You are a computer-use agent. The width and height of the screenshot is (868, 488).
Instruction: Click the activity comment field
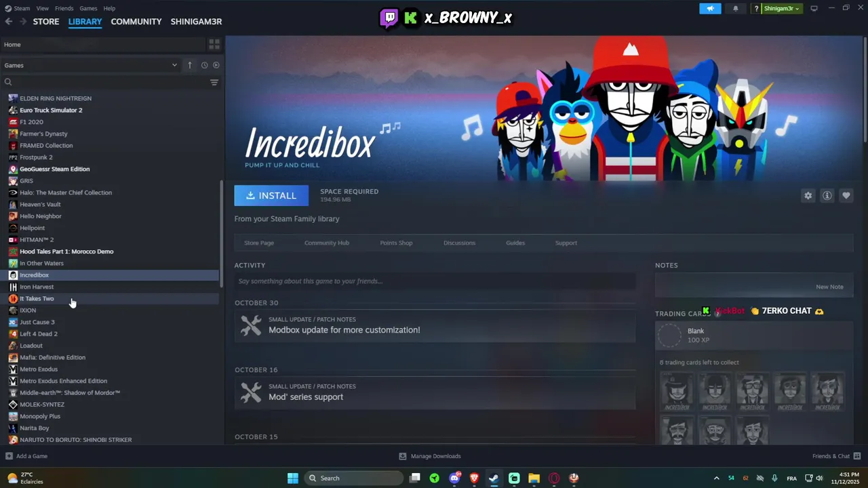pos(435,281)
